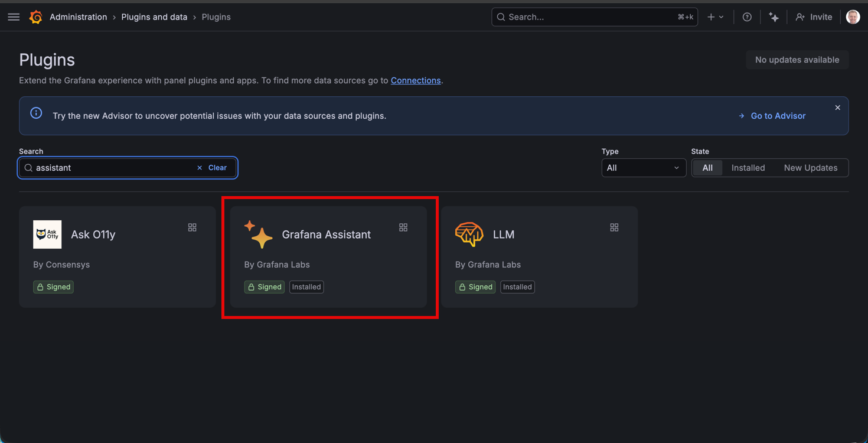Click the info icon in Advisor banner
Viewport: 868px width, 443px height.
pyautogui.click(x=36, y=113)
